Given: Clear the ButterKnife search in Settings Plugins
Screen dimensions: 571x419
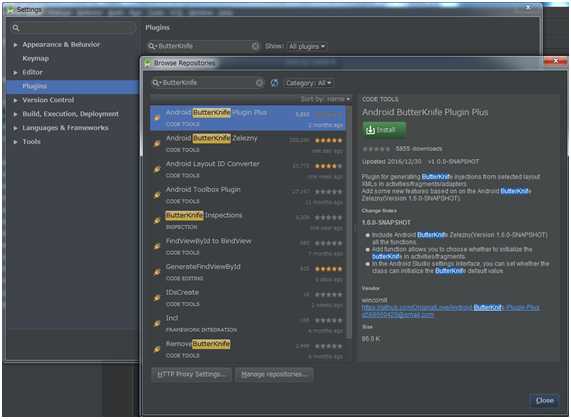Looking at the screenshot, I should point(255,46).
